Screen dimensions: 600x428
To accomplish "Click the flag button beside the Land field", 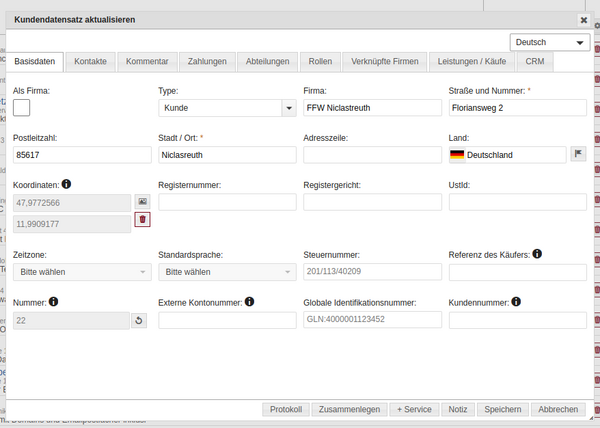I will point(578,154).
